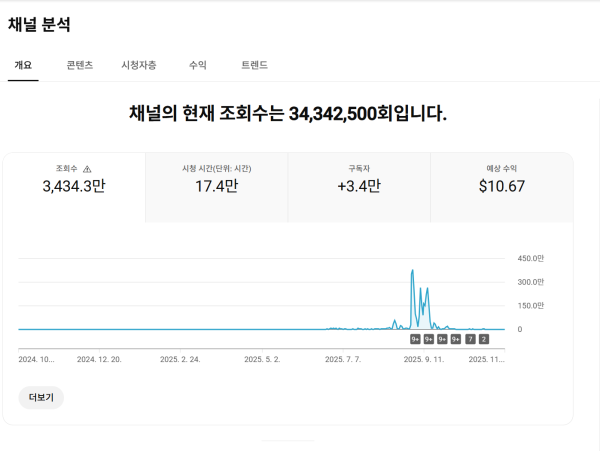Select the 조회수 3,434.3만 metric card

(74, 186)
